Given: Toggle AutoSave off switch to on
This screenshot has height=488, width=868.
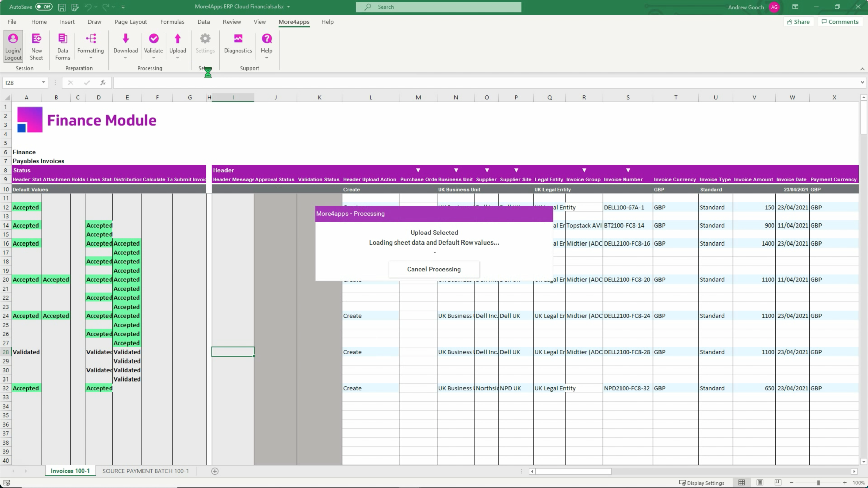Looking at the screenshot, I should tap(43, 7).
